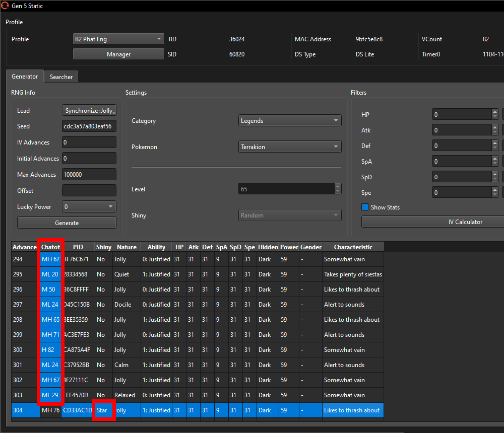Screen dimensions: 504x433
Task: Open the Profile dropdown B2 Phat Eng
Action: click(x=118, y=39)
